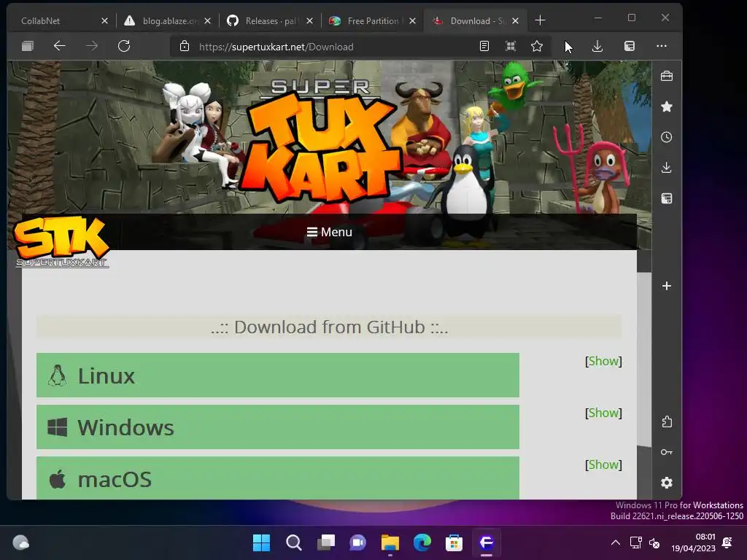Go forward to the next page
This screenshot has height=560, width=747.
point(91,46)
